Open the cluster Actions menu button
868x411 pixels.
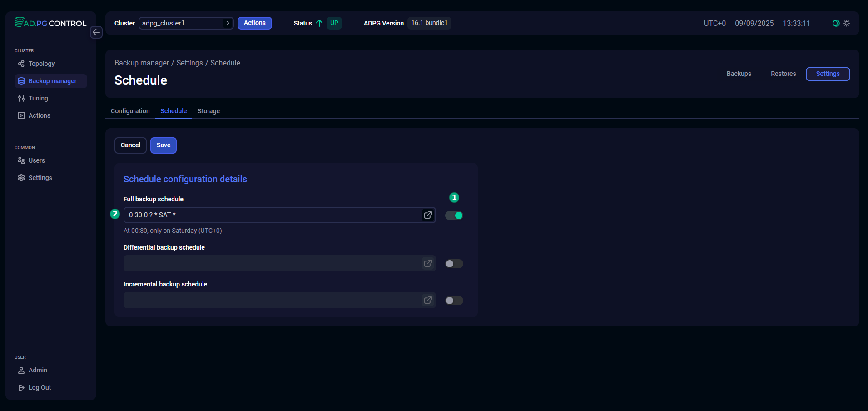254,23
